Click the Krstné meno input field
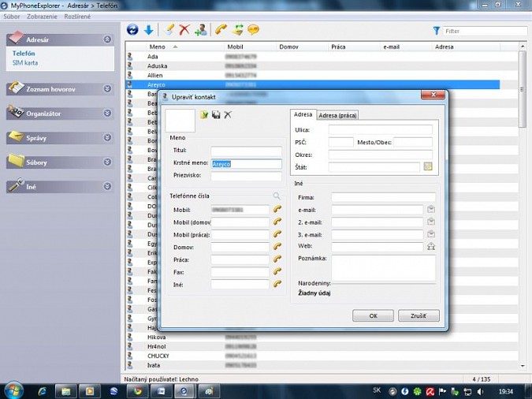Image resolution: width=532 pixels, height=399 pixels. pyautogui.click(x=247, y=164)
